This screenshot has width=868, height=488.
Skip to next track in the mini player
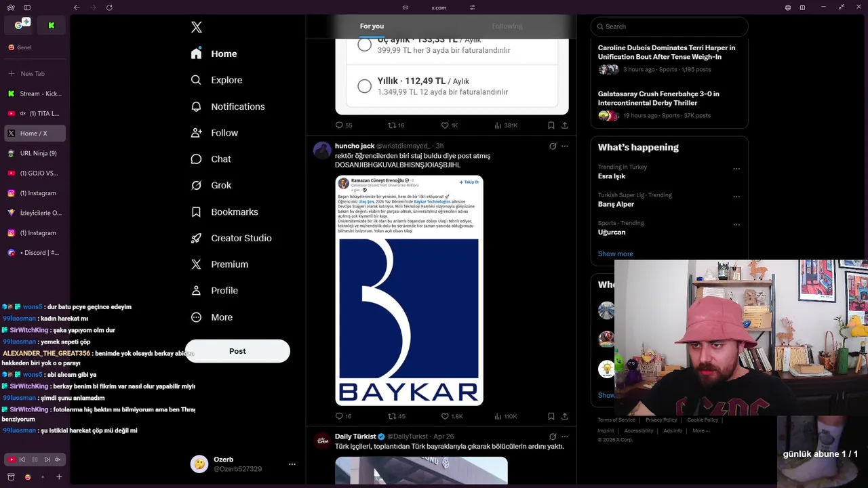[47, 460]
